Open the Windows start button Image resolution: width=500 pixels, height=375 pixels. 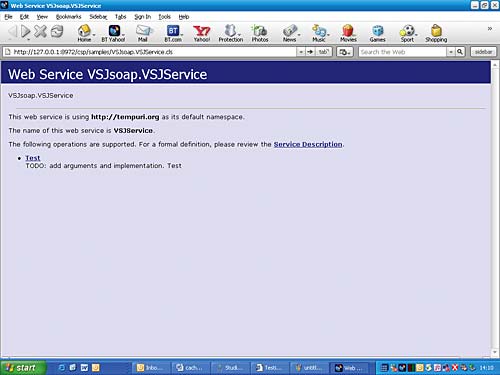(22, 368)
